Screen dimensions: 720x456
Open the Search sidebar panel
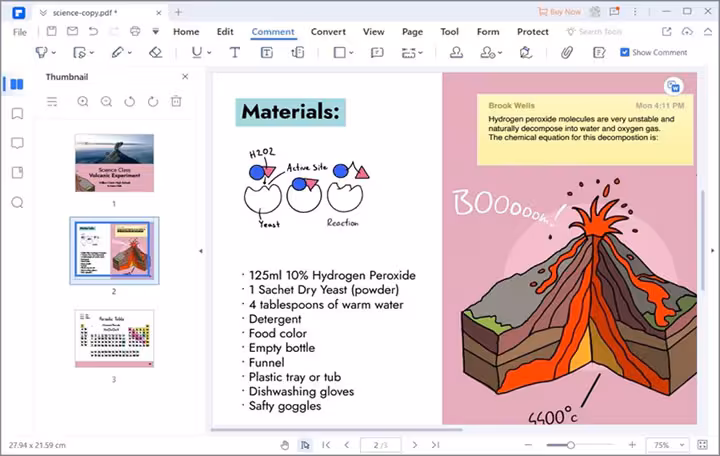(17, 203)
